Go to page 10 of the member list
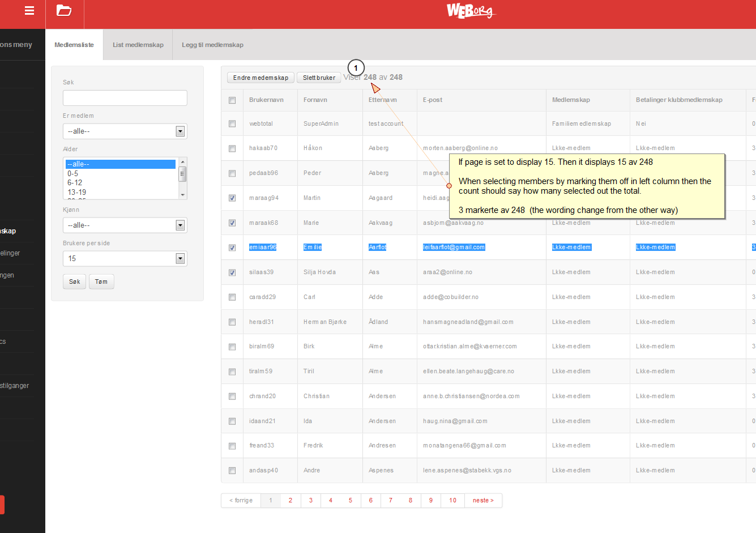 (x=453, y=501)
